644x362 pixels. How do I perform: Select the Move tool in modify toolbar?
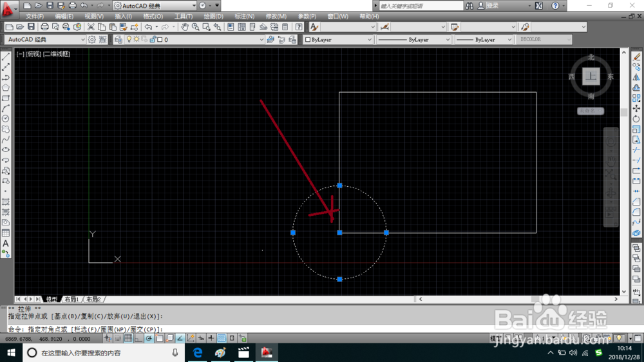(636, 108)
